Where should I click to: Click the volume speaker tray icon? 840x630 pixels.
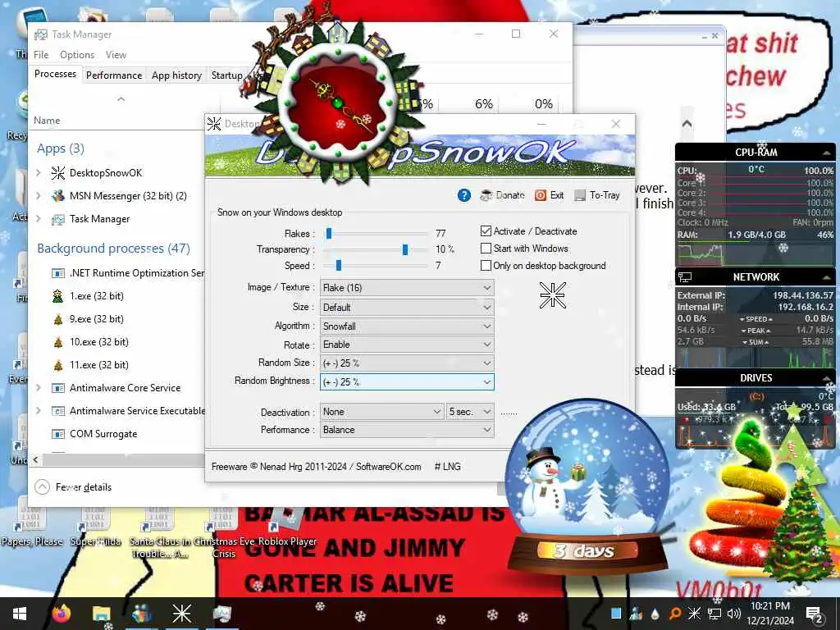pyautogui.click(x=734, y=614)
